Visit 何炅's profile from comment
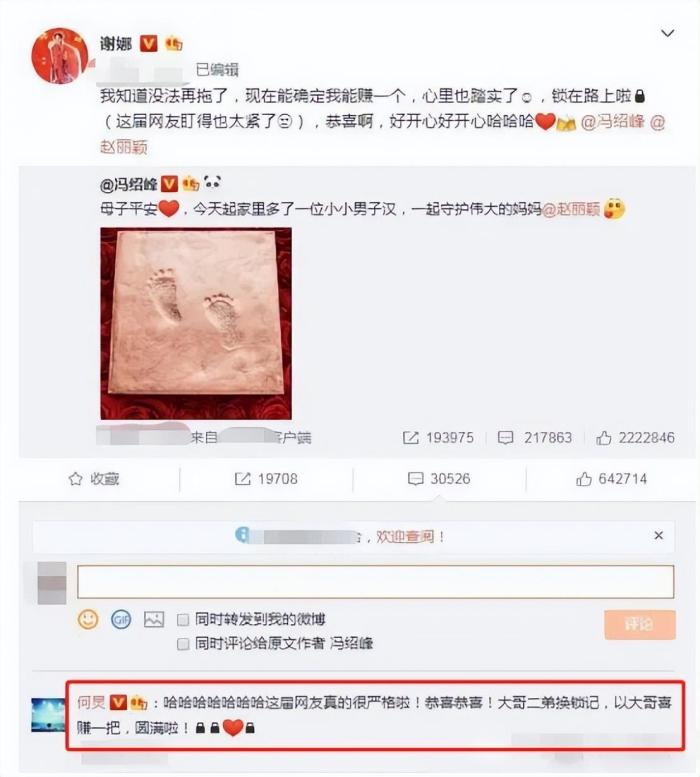 click(91, 702)
